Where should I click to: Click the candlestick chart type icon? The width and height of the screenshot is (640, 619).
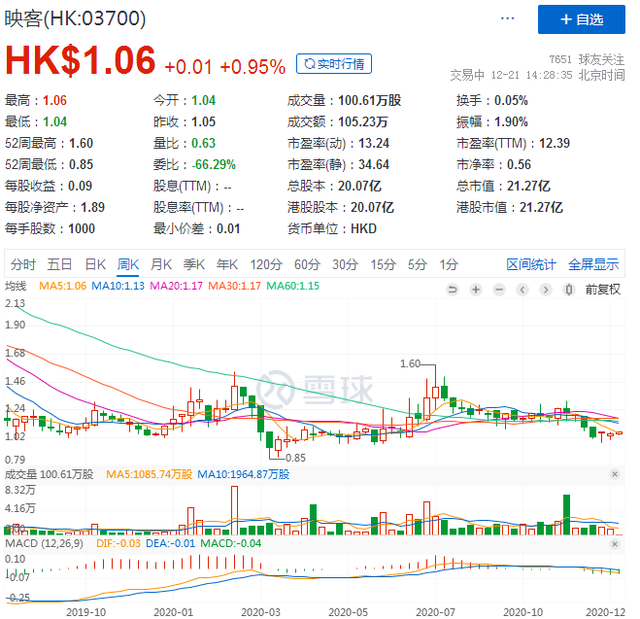tap(569, 290)
